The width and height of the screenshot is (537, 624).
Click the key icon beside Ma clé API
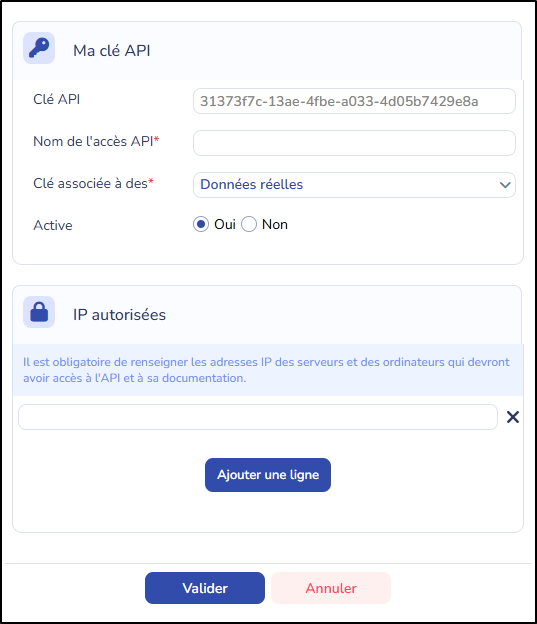[39, 48]
